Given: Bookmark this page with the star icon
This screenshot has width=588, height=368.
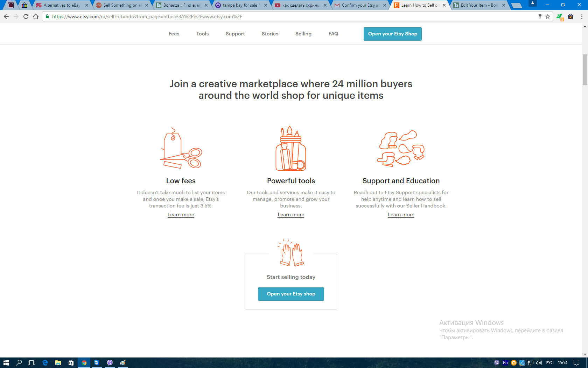Looking at the screenshot, I should click(548, 16).
